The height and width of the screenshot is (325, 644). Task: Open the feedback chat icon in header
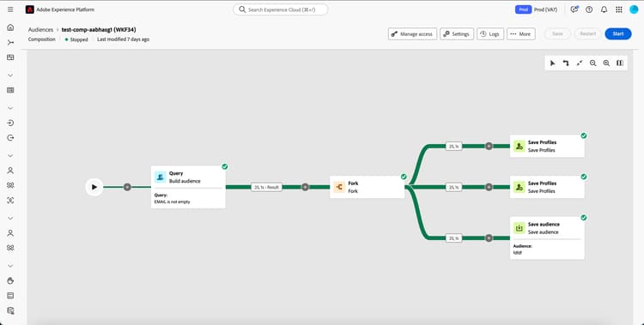[574, 9]
